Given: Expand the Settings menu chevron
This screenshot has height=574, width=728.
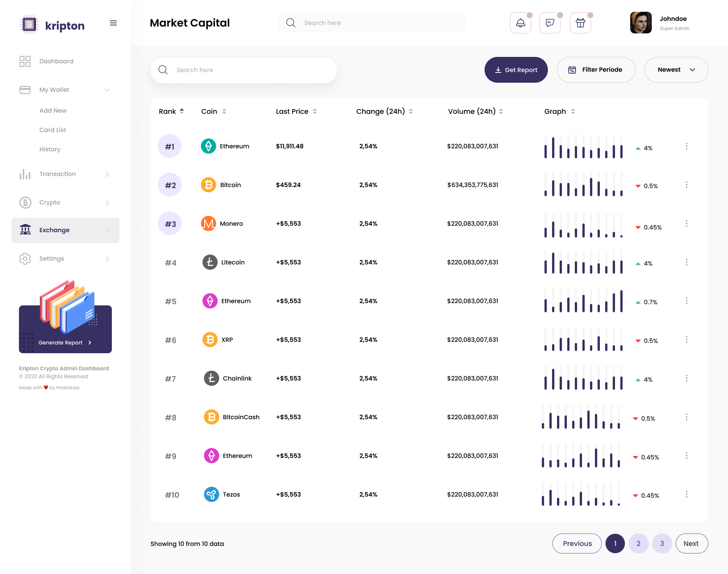Looking at the screenshot, I should click(107, 259).
